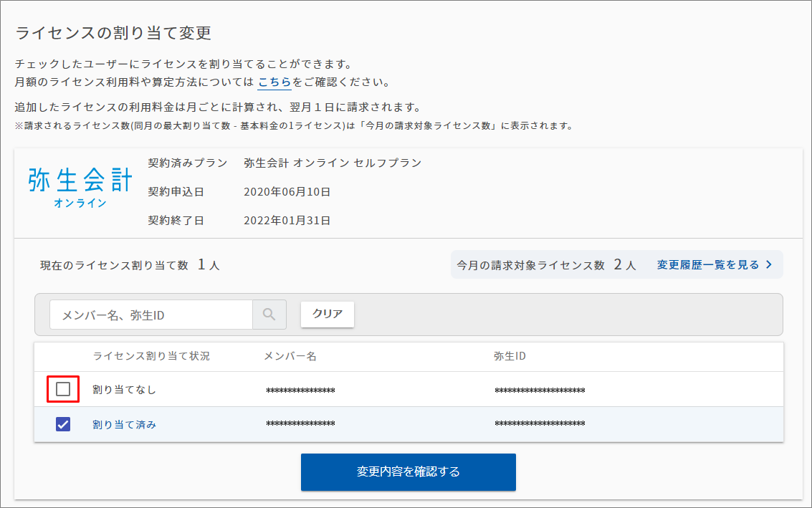Uncheck the 割り当て済み member checkbox
Screen dimensions: 812x508
pyautogui.click(x=63, y=424)
